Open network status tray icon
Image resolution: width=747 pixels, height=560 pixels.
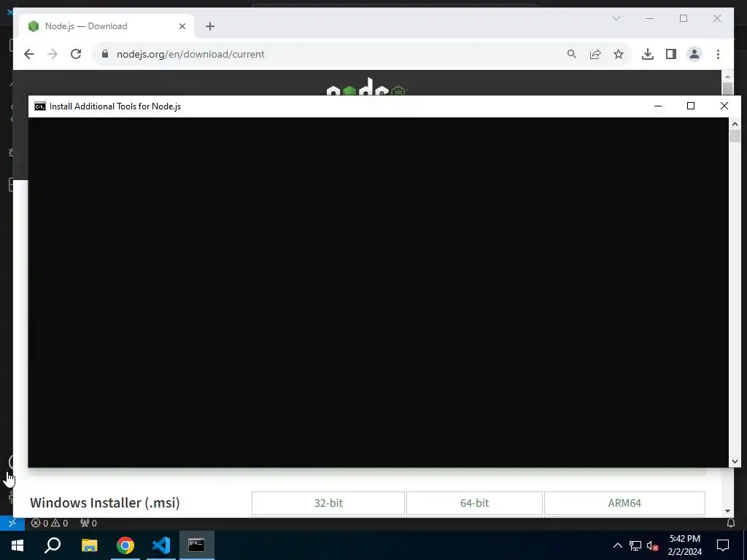tap(635, 545)
